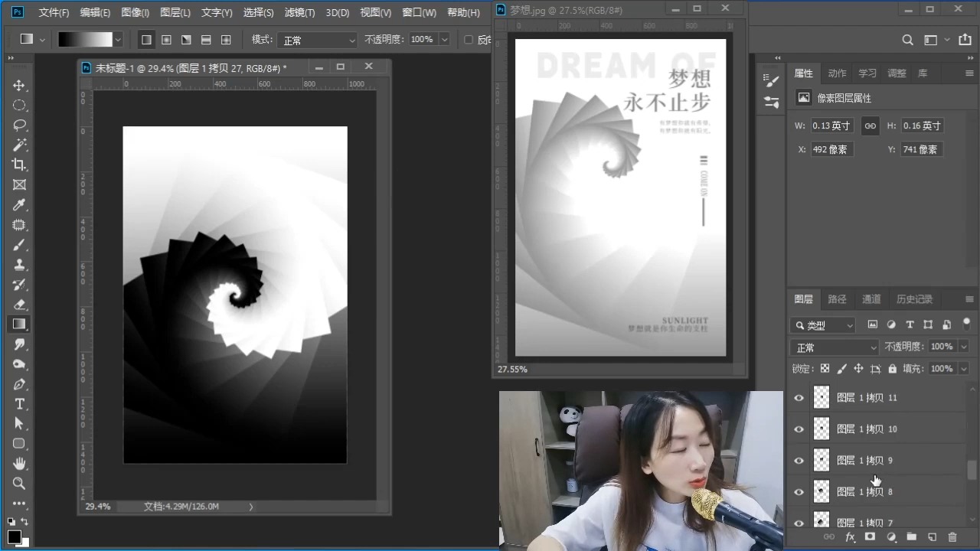Select the Frame tool
The height and width of the screenshot is (551, 980).
point(19,184)
